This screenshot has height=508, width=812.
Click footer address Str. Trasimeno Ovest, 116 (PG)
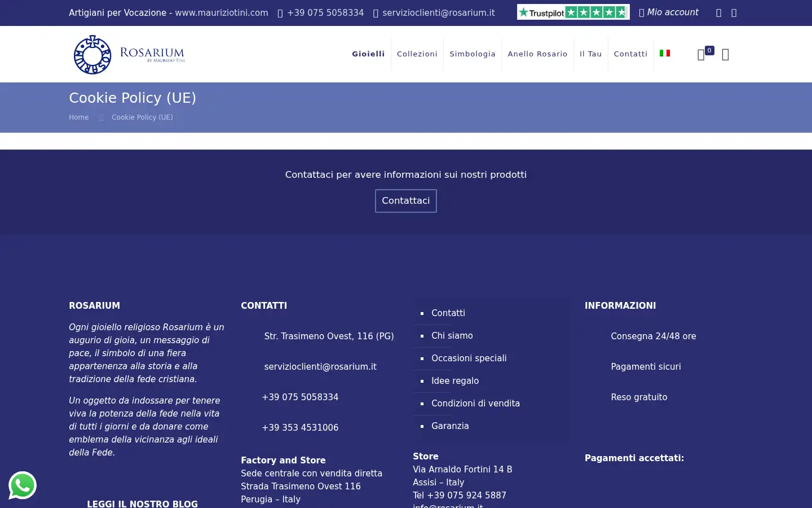(329, 336)
